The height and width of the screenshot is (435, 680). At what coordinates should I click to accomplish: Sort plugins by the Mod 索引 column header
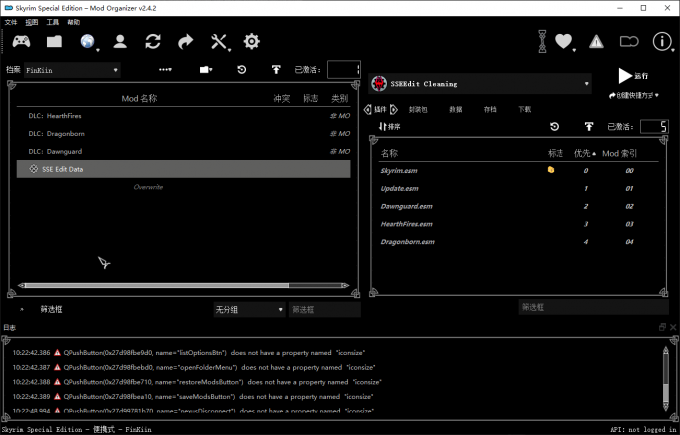click(619, 153)
